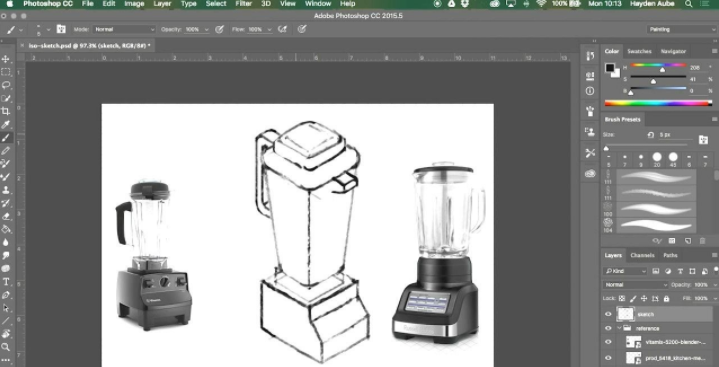Select the Type tool
719x367 pixels.
[x=6, y=282]
